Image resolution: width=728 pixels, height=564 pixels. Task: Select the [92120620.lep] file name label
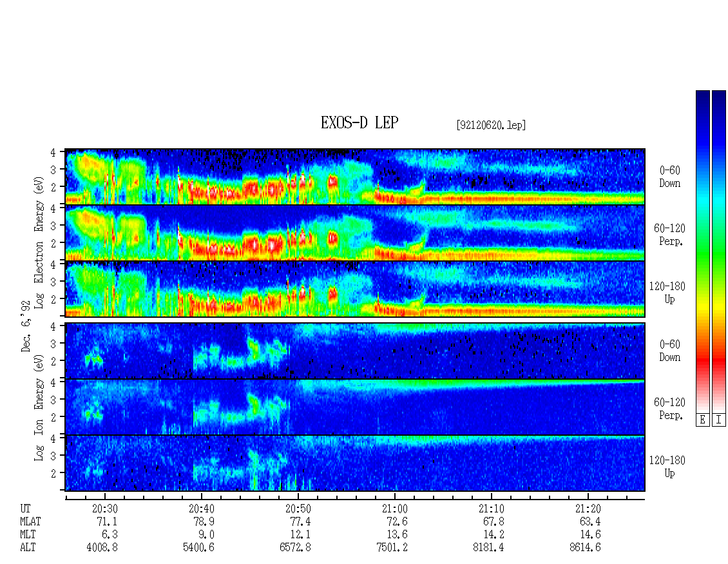491,125
